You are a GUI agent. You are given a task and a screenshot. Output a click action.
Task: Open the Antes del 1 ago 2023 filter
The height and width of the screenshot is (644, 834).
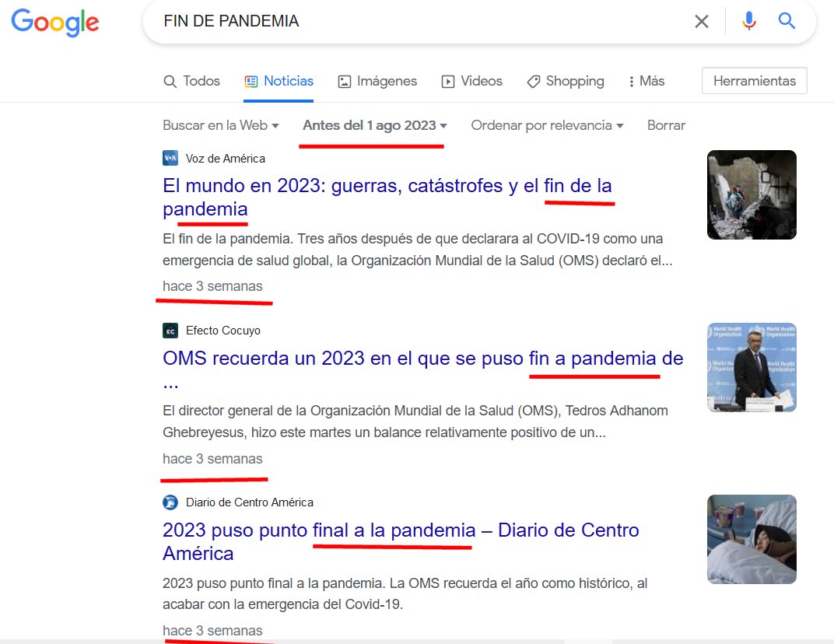click(x=374, y=125)
